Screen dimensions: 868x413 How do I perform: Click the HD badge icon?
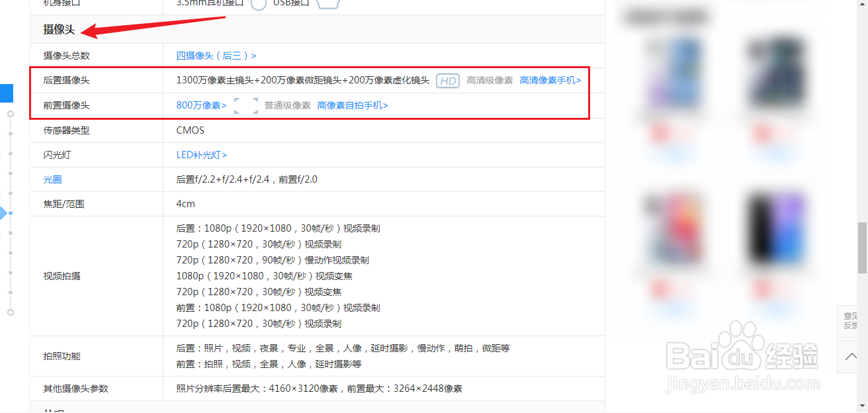(x=448, y=81)
